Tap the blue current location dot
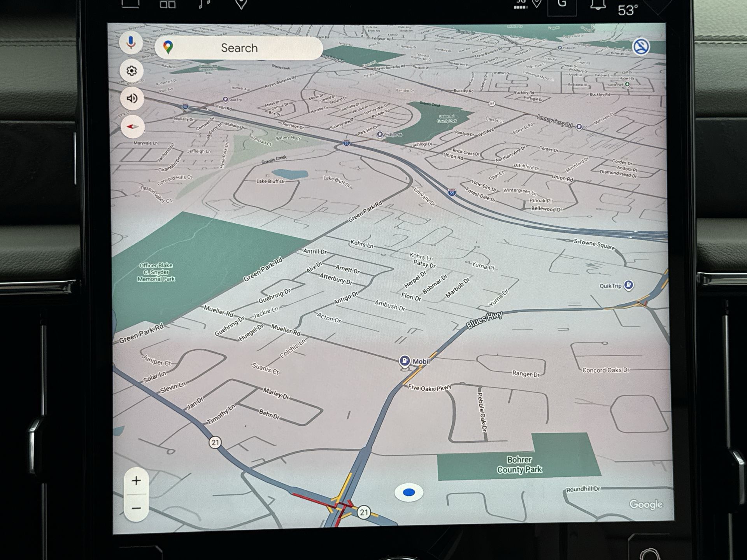Image resolution: width=747 pixels, height=560 pixels. 409,493
